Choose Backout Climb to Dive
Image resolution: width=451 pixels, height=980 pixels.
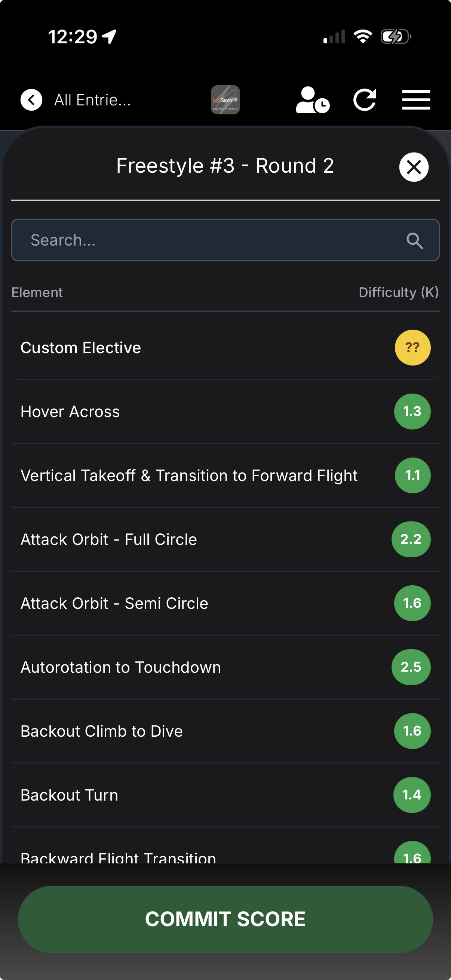[225, 731]
